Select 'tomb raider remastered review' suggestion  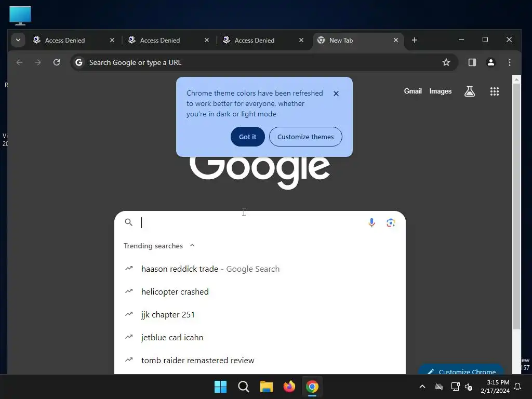[x=260, y=361]
